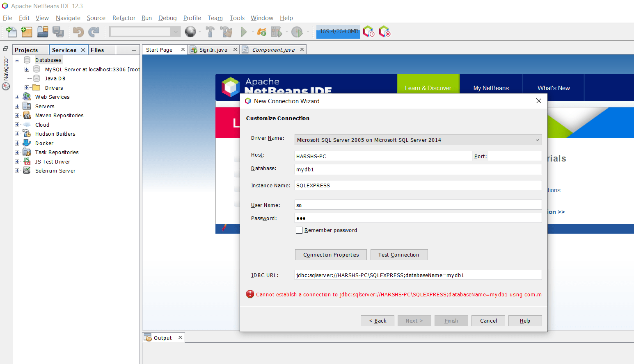Click the Test Connection button
The height and width of the screenshot is (364, 634).
coord(399,255)
